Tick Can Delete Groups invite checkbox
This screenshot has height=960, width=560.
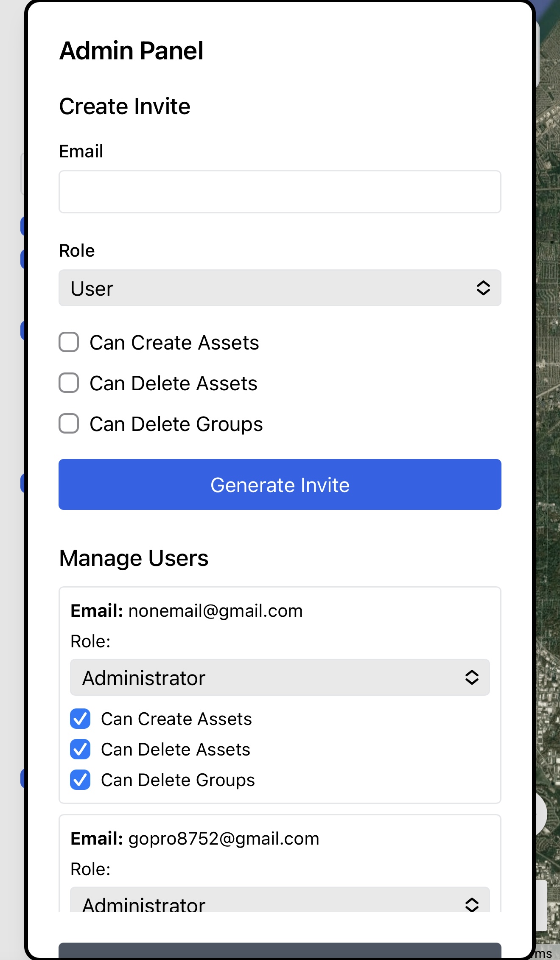(x=69, y=424)
